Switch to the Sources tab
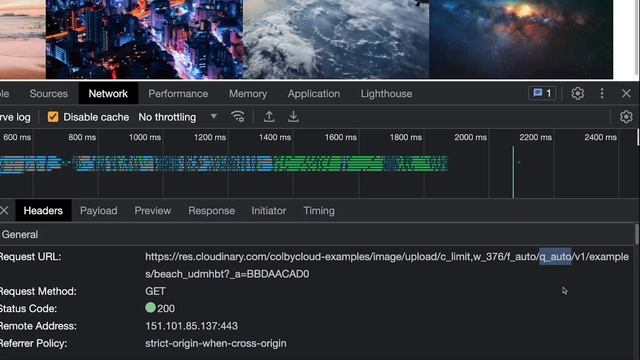 point(49,93)
